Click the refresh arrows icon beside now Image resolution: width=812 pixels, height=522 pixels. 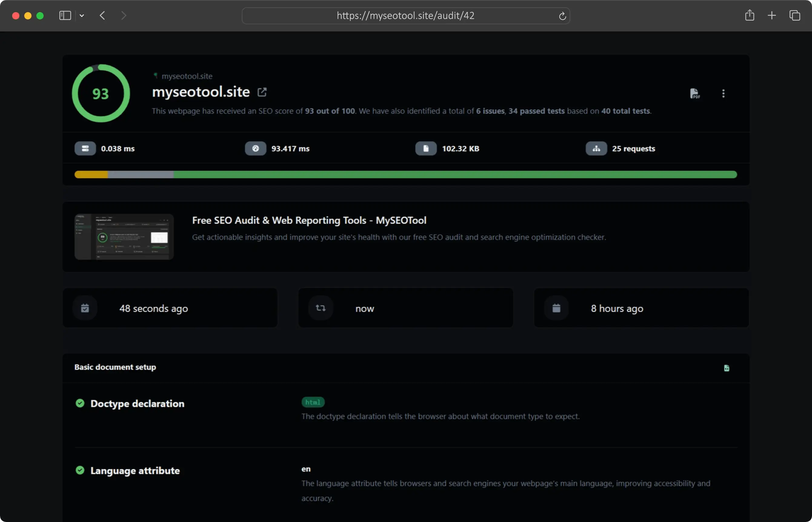coord(321,308)
